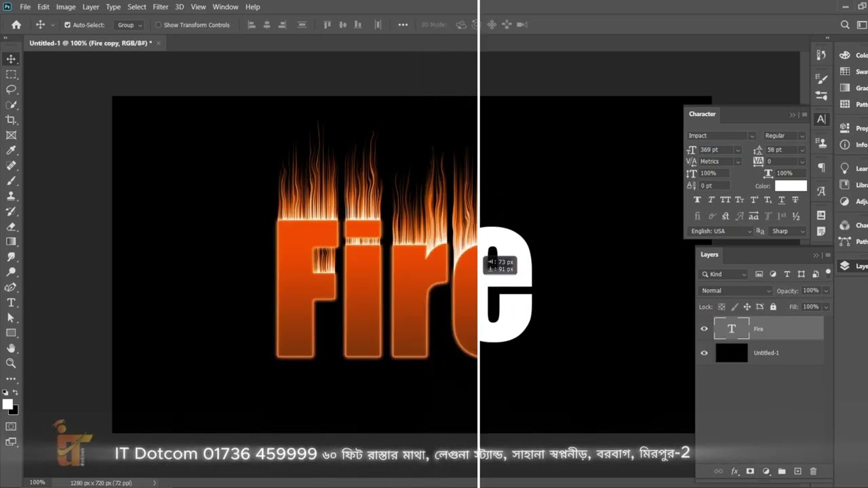Open the English: USA language dropdown
868x488 pixels.
click(x=721, y=231)
